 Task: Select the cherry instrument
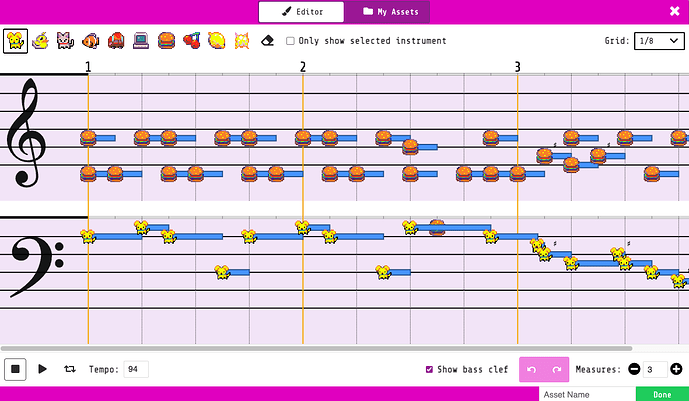point(192,41)
